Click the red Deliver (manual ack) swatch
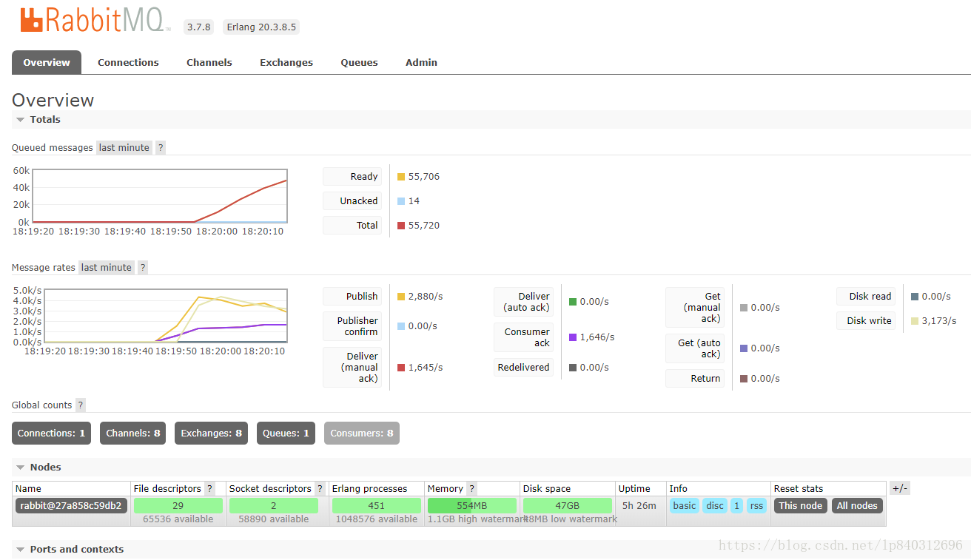The height and width of the screenshot is (560, 971). tap(401, 368)
